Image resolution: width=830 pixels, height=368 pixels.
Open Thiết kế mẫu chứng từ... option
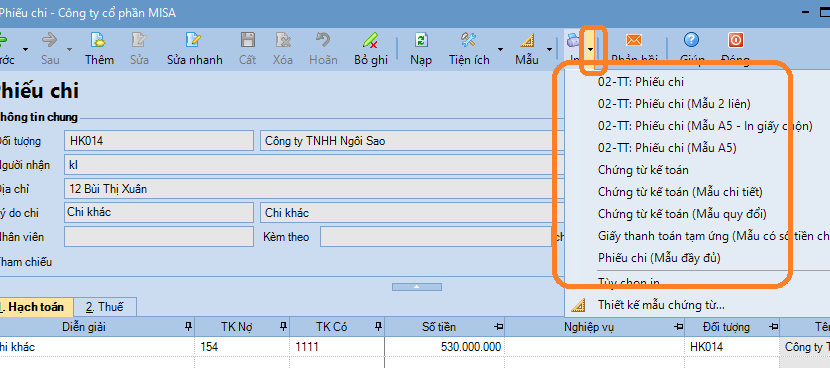[661, 304]
